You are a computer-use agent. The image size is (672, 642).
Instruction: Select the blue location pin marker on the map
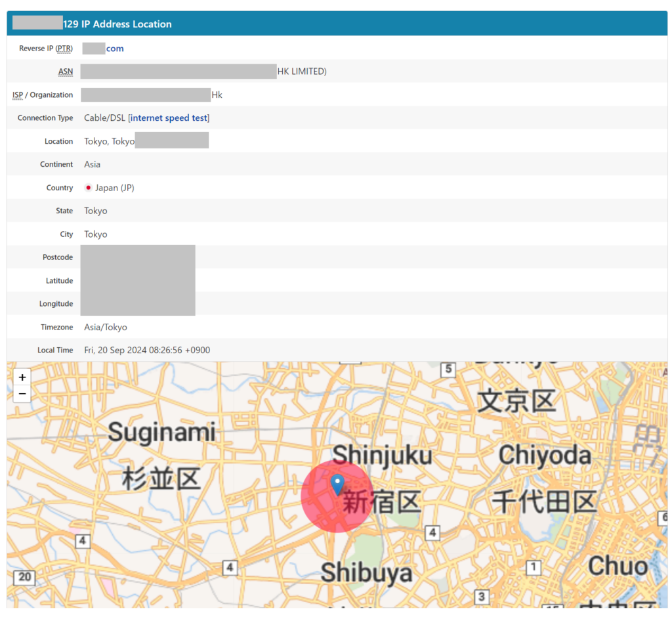(337, 484)
